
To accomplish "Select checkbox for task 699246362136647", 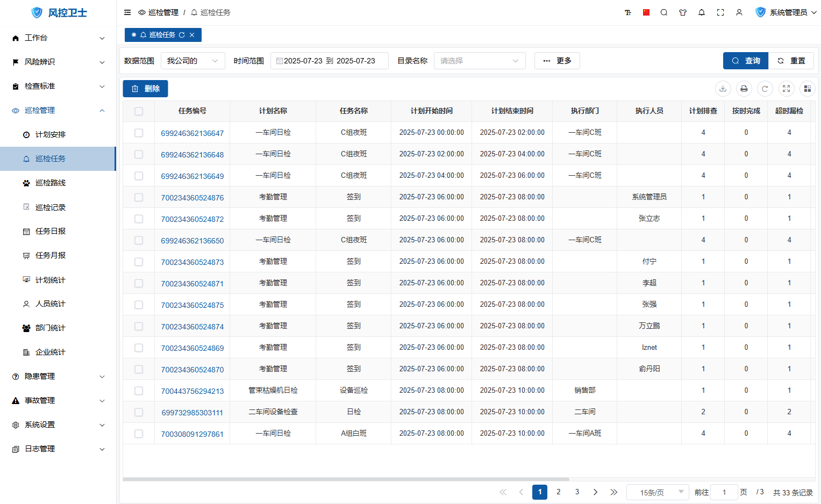I will (x=139, y=133).
